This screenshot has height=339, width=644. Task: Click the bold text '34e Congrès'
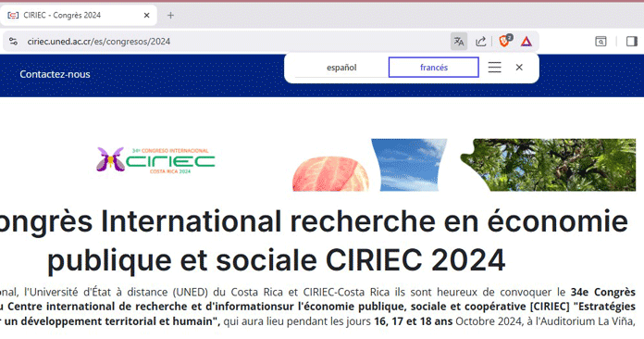(x=603, y=292)
